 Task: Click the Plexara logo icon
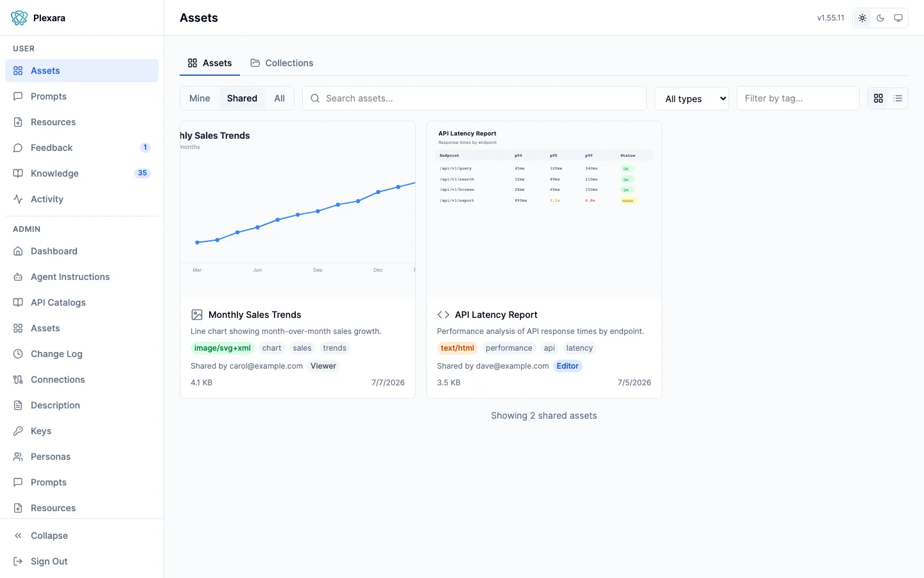[19, 18]
